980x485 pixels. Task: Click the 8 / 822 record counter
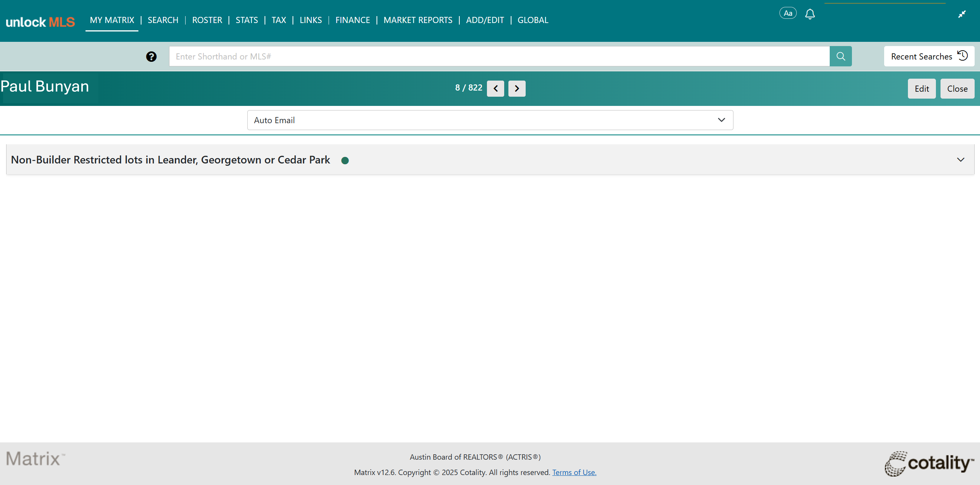(469, 88)
